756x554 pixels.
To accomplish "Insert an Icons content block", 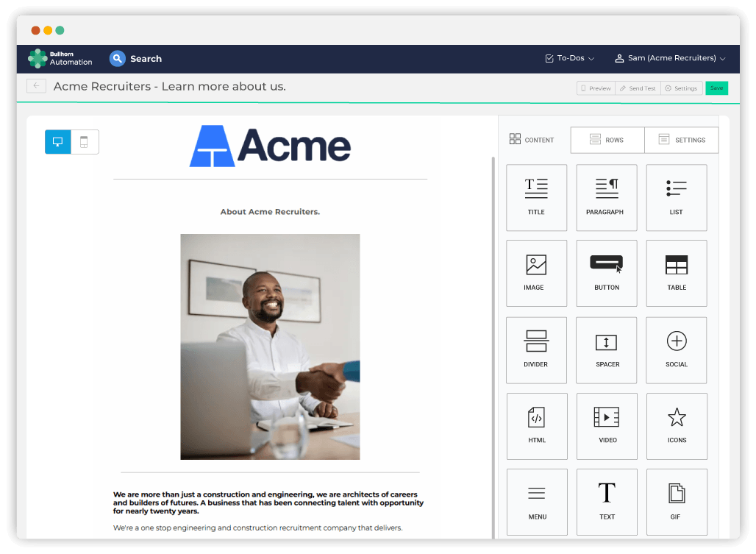I will pos(677,426).
